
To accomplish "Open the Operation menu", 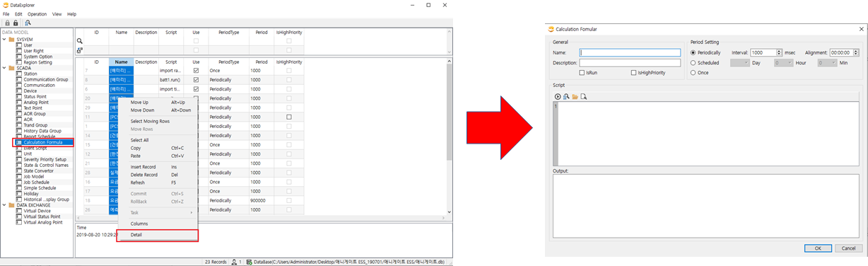I will pyautogui.click(x=37, y=14).
